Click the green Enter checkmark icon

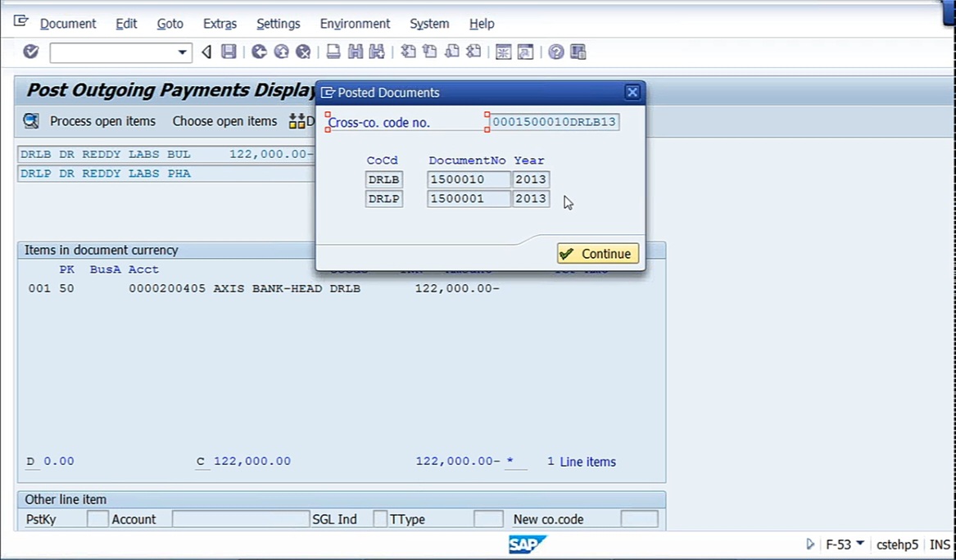(31, 52)
